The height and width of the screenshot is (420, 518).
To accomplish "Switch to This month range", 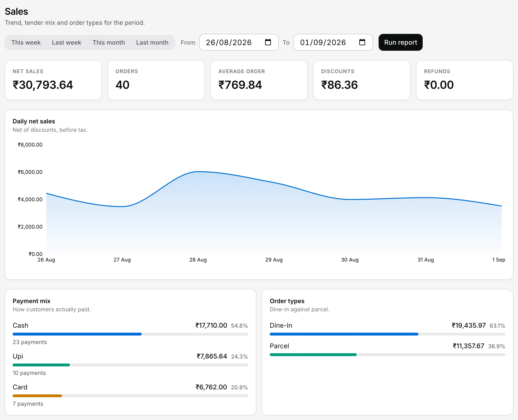I will tap(109, 43).
